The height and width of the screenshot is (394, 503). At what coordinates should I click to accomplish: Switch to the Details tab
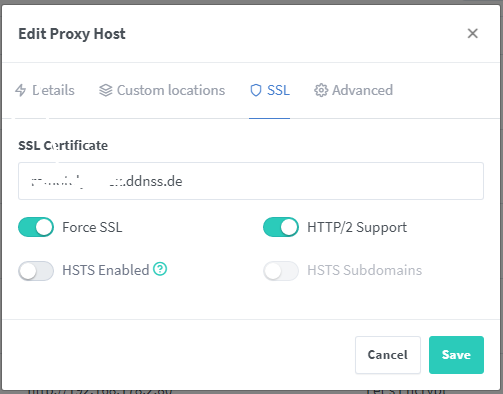pyautogui.click(x=45, y=90)
